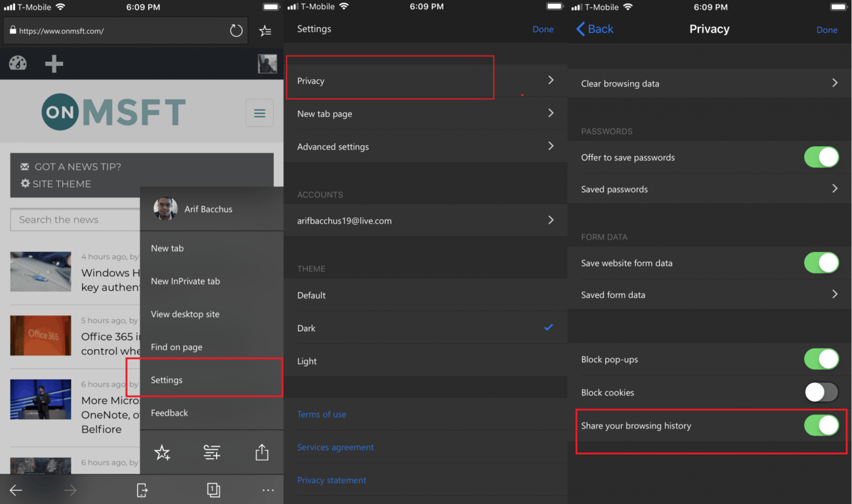Image resolution: width=852 pixels, height=504 pixels.
Task: Tap the three dots more icon
Action: click(x=268, y=490)
